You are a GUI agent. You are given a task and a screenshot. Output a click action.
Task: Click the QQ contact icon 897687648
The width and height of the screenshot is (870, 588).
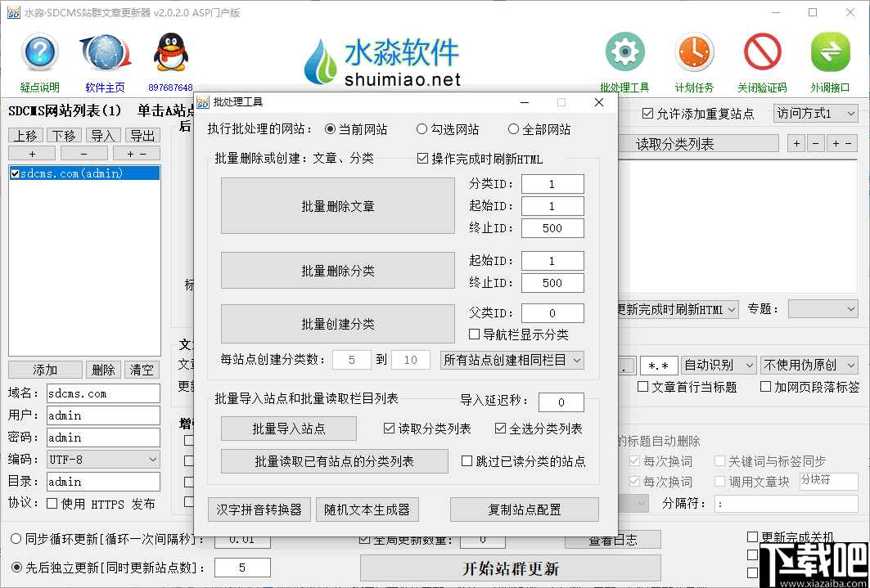click(170, 51)
